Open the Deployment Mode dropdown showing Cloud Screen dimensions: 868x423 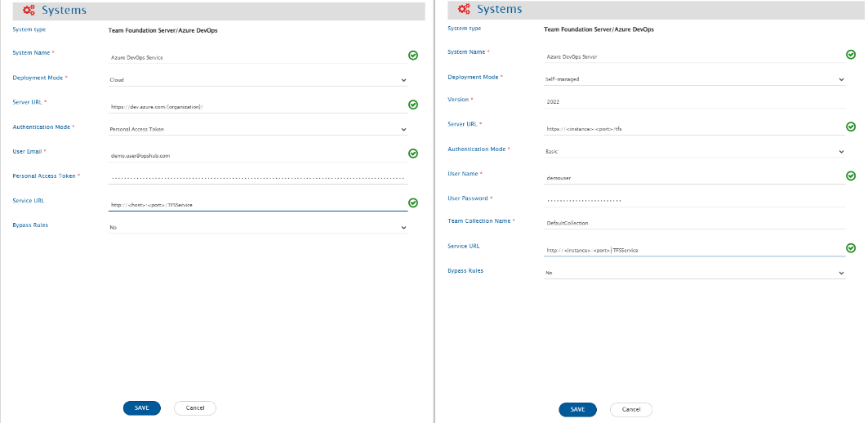[x=257, y=81]
